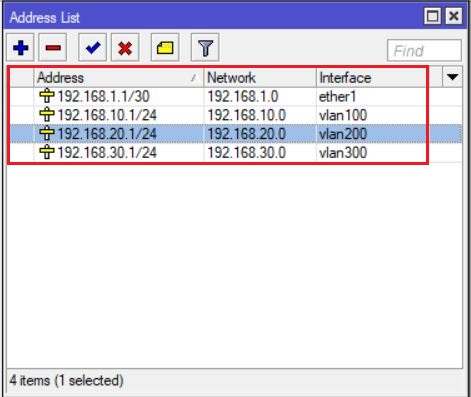Close the Address List window
Screen dimensions: 471x397
click(454, 16)
